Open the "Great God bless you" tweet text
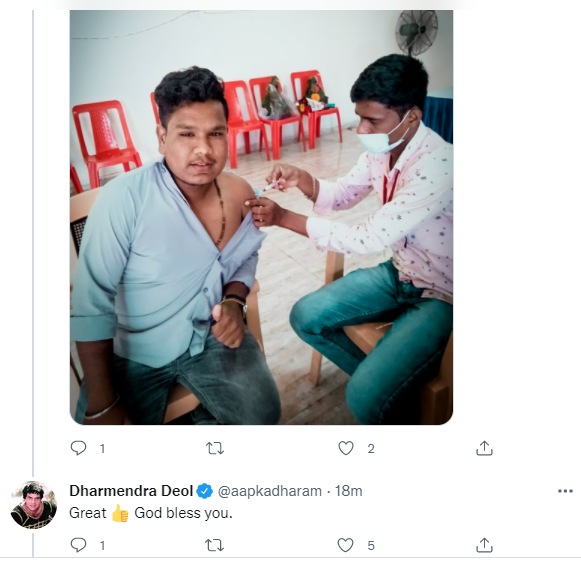Viewport: 581px width, 563px height. click(x=151, y=513)
